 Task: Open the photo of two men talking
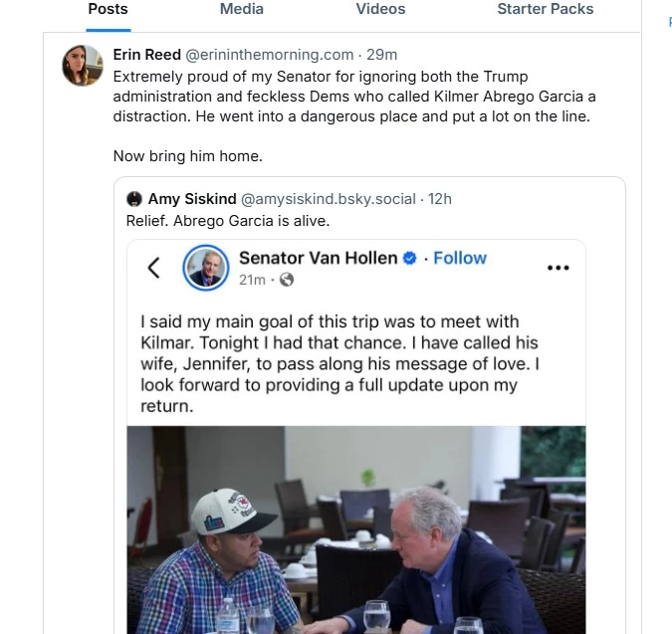pyautogui.click(x=355, y=529)
